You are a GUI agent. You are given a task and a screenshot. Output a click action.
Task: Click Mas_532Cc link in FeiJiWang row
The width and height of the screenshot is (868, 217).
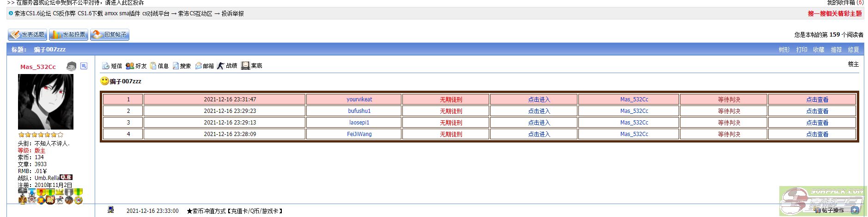(x=634, y=134)
